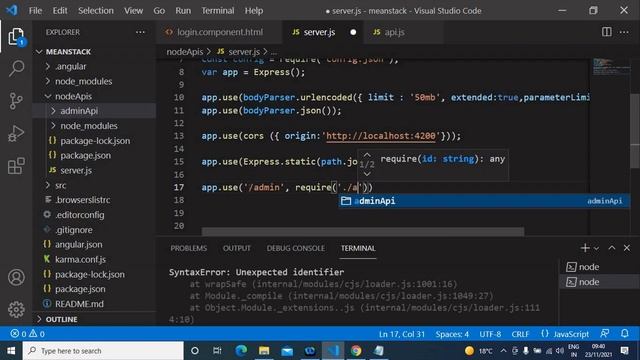640x360 pixels.
Task: Open Accounts menu in activity bar
Action: point(16,278)
